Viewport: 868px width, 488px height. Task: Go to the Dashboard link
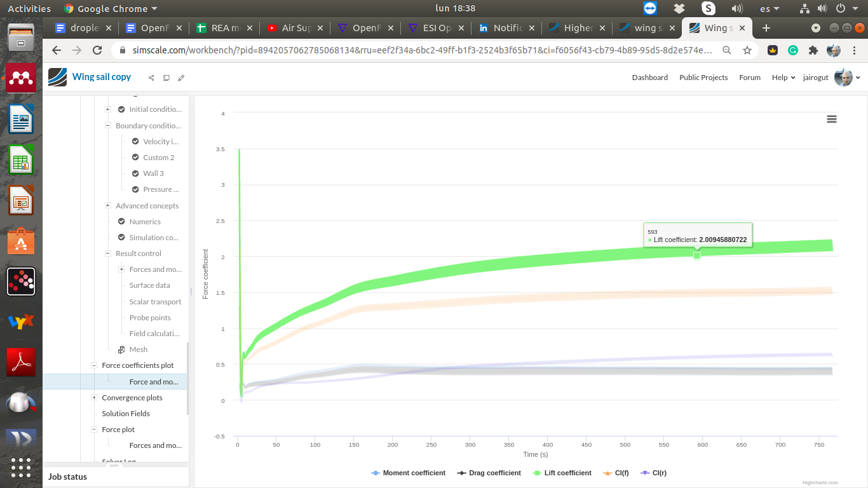click(650, 78)
